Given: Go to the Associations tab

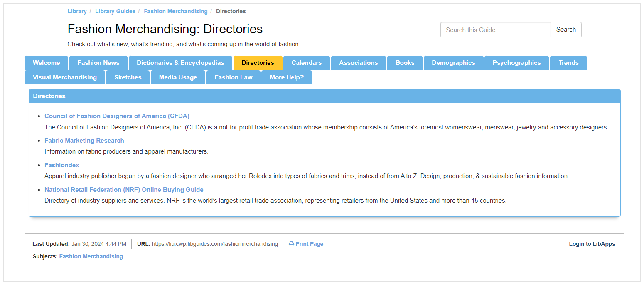Looking at the screenshot, I should click(358, 63).
